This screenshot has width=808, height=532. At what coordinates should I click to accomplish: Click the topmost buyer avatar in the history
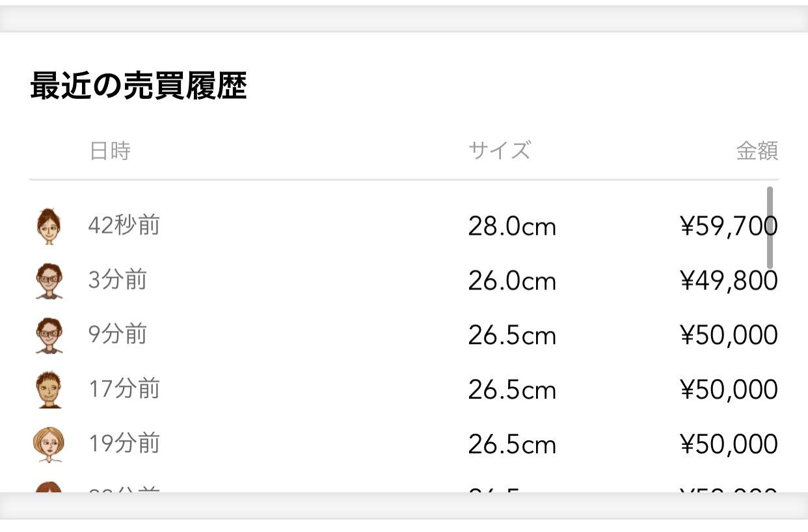(x=50, y=227)
